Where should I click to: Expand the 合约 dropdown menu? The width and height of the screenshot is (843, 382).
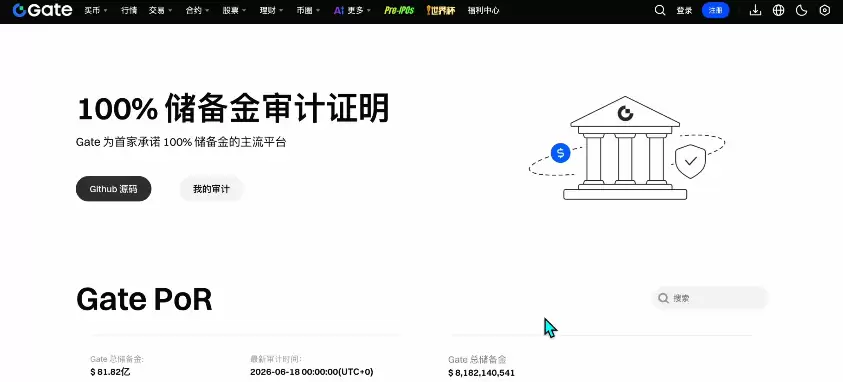[197, 10]
